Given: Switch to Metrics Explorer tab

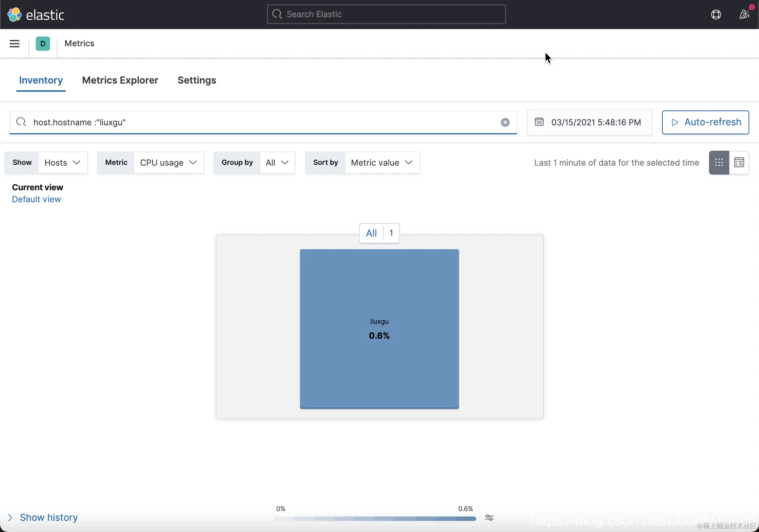Looking at the screenshot, I should pos(120,80).
